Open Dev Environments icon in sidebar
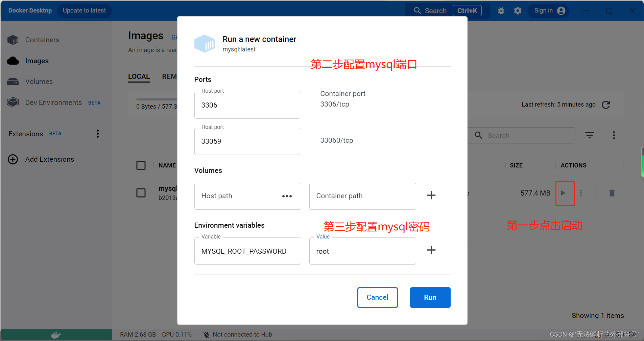This screenshot has height=341, width=644. click(x=13, y=102)
